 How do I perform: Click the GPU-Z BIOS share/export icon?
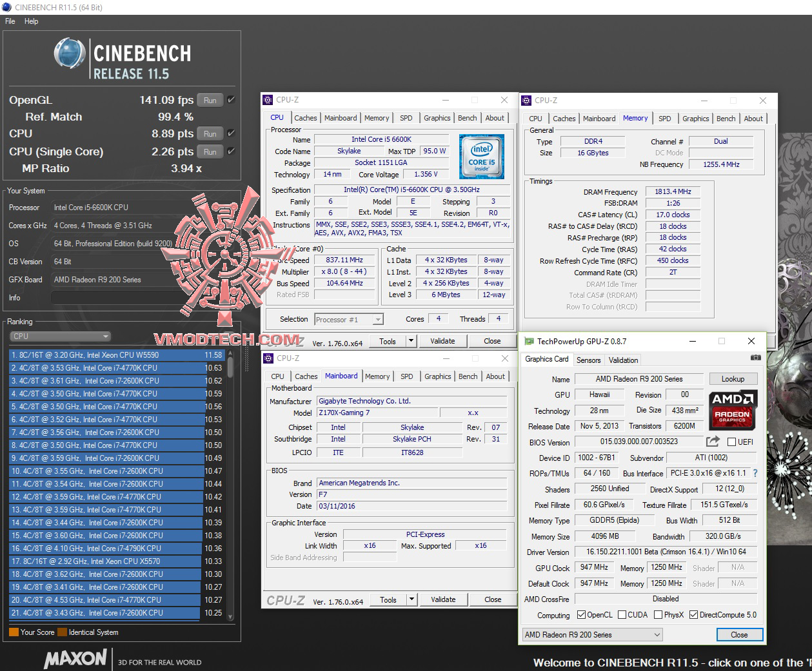713,442
